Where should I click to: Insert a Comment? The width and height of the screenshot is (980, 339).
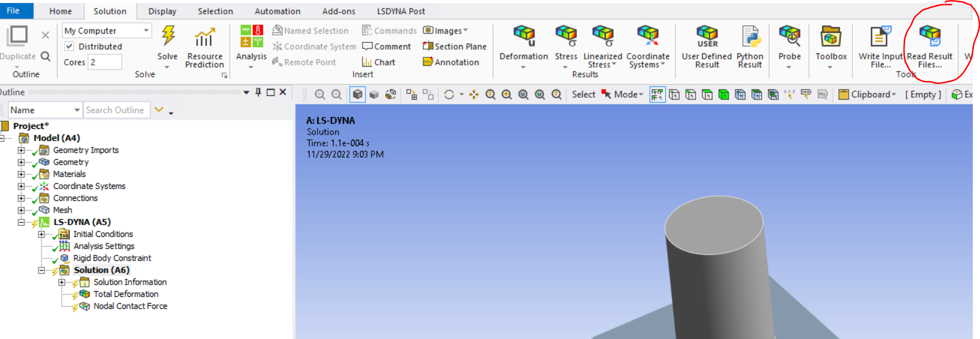(x=386, y=46)
